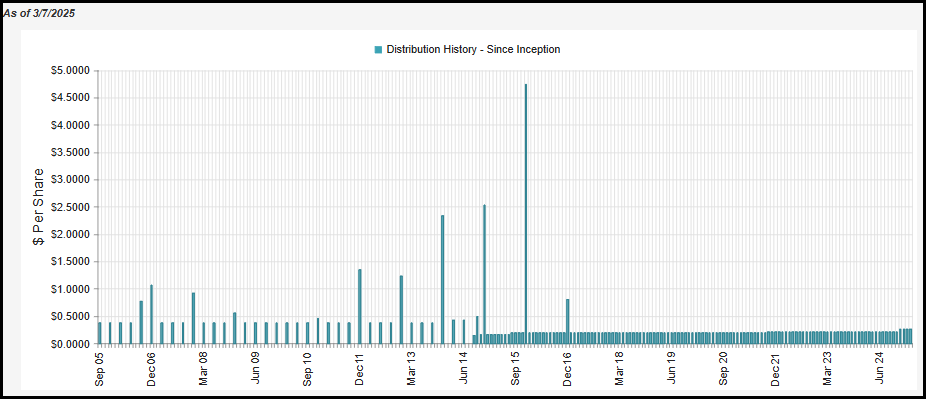Select the bar reaching about $2.55
Image resolution: width=926 pixels, height=399 pixels.
point(484,274)
